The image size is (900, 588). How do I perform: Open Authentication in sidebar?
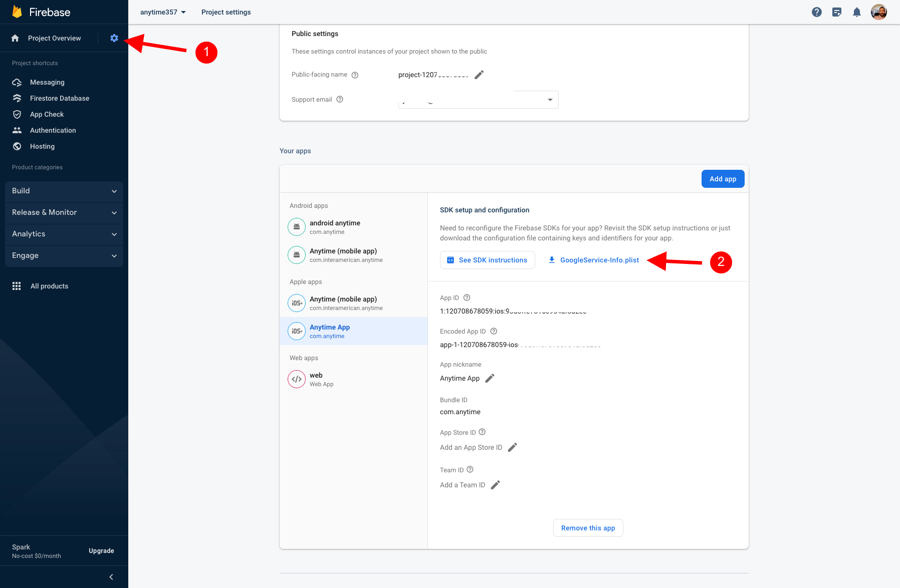point(53,130)
